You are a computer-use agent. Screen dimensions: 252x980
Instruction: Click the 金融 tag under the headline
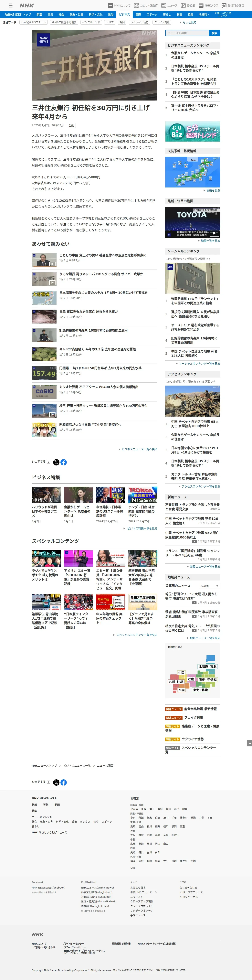pos(71,125)
